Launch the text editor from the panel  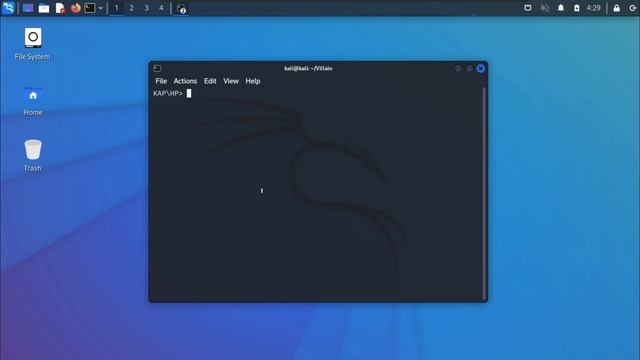60,8
